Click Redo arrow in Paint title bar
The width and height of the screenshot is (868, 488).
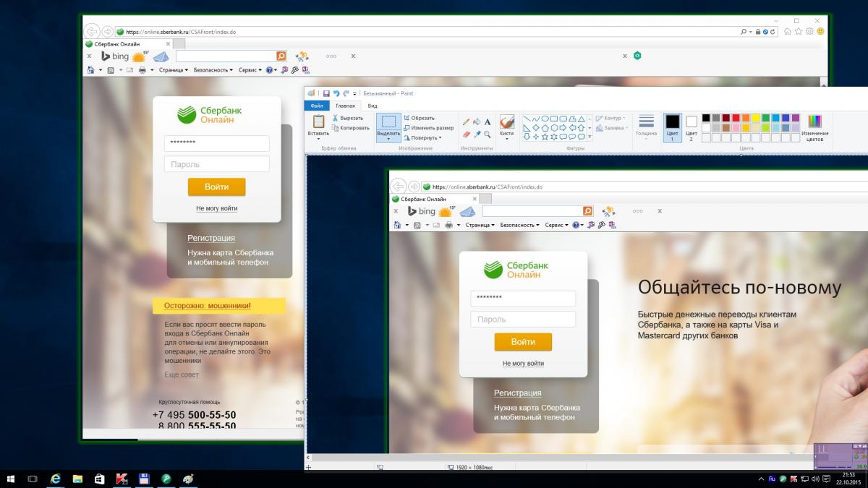tap(346, 93)
